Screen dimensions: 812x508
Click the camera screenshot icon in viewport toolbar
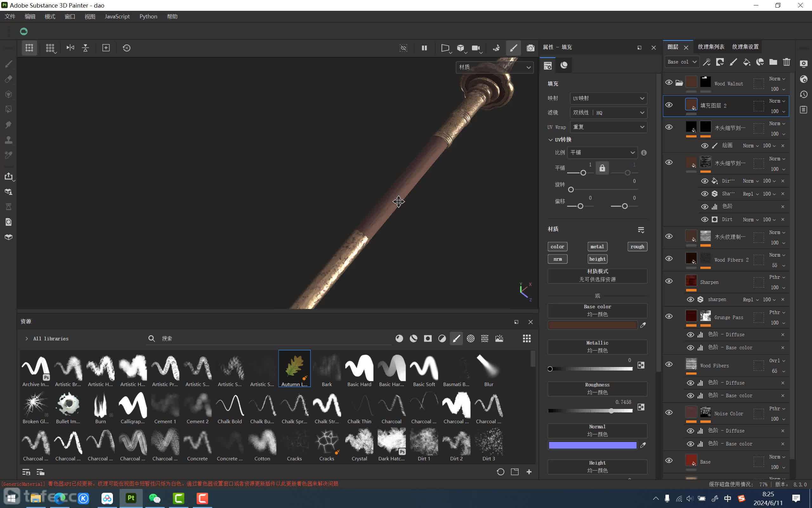pyautogui.click(x=530, y=48)
